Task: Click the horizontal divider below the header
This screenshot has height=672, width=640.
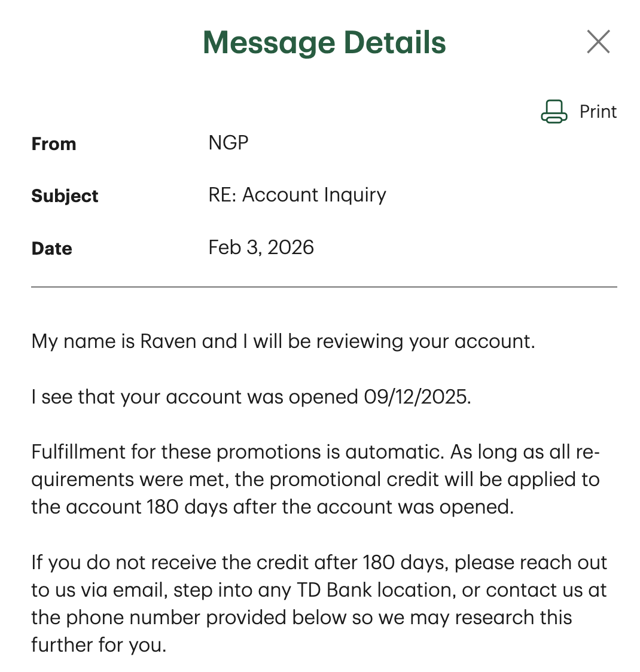Action: tap(324, 287)
